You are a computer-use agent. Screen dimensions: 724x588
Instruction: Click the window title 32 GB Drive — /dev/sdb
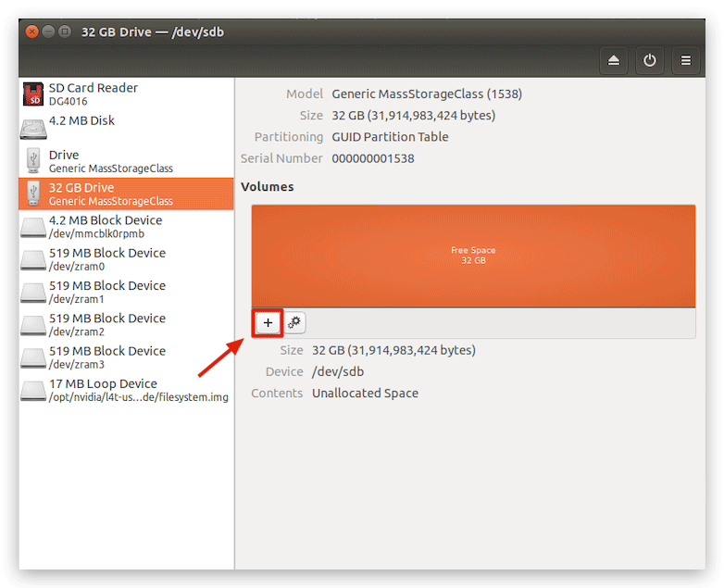point(153,31)
